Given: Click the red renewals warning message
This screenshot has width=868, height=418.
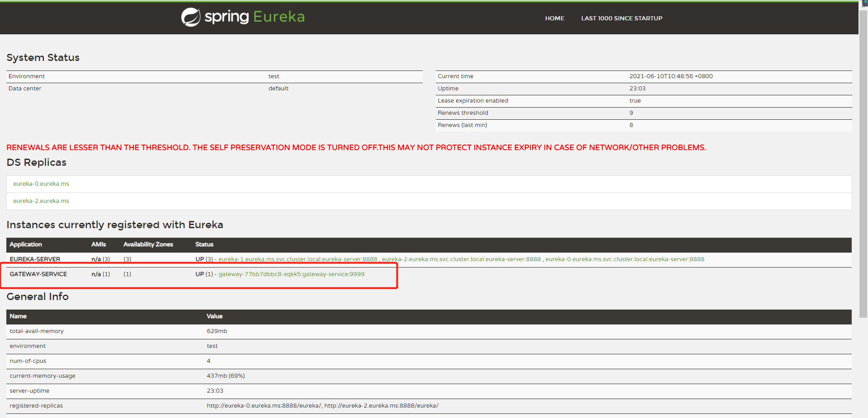Looking at the screenshot, I should tap(356, 148).
